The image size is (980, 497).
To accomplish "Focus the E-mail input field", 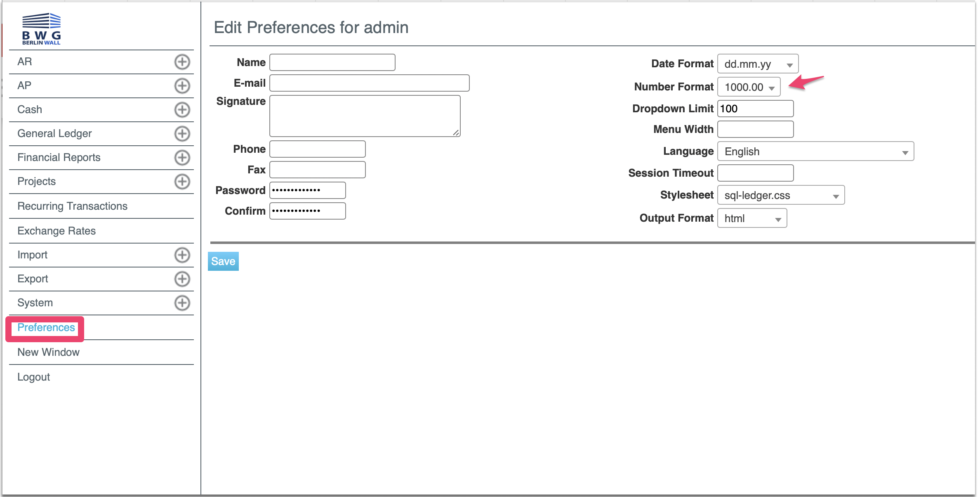I will point(369,83).
